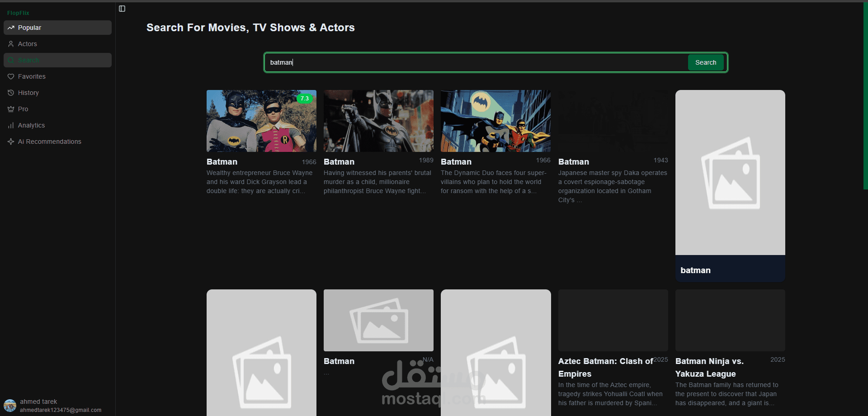Click the Batman title dated 1989
The height and width of the screenshot is (416, 868).
point(339,162)
